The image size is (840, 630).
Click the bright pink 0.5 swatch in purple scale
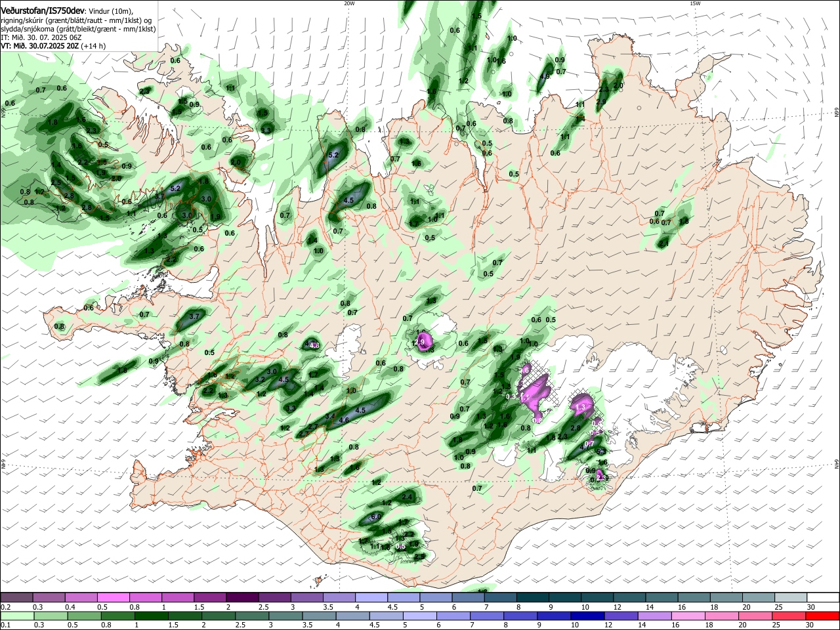113,597
